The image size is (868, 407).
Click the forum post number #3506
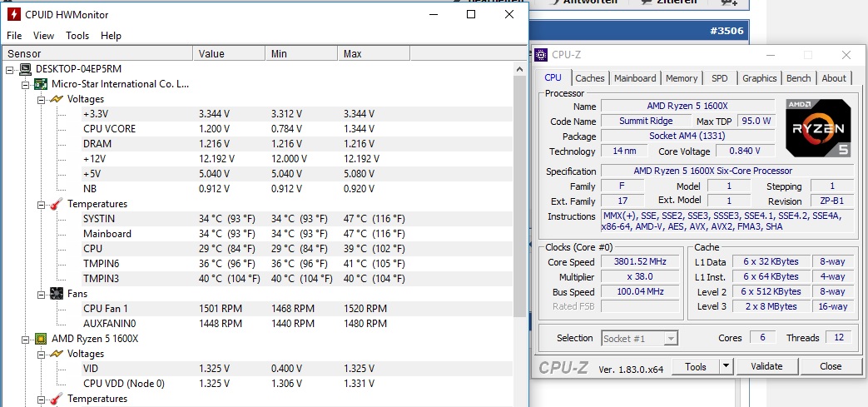(727, 31)
